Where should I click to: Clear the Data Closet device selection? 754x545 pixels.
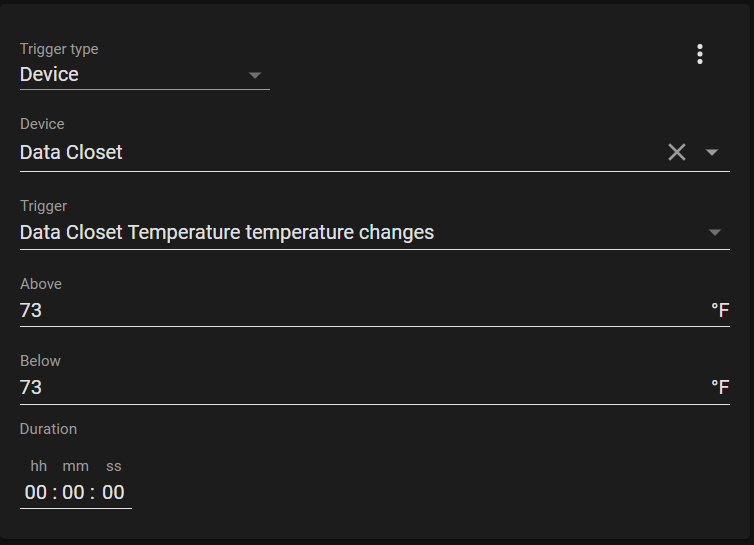point(677,152)
